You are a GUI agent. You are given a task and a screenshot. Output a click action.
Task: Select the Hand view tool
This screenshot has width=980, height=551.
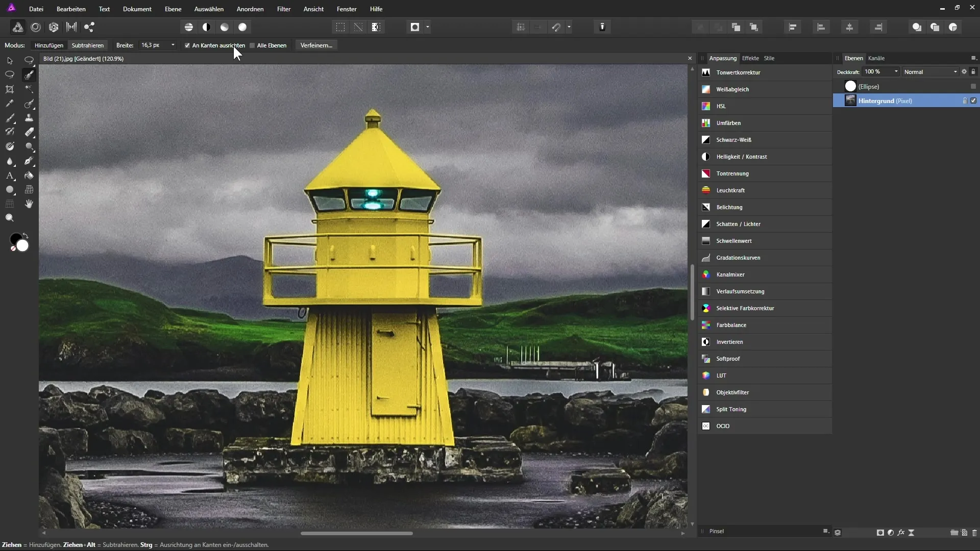coord(29,204)
